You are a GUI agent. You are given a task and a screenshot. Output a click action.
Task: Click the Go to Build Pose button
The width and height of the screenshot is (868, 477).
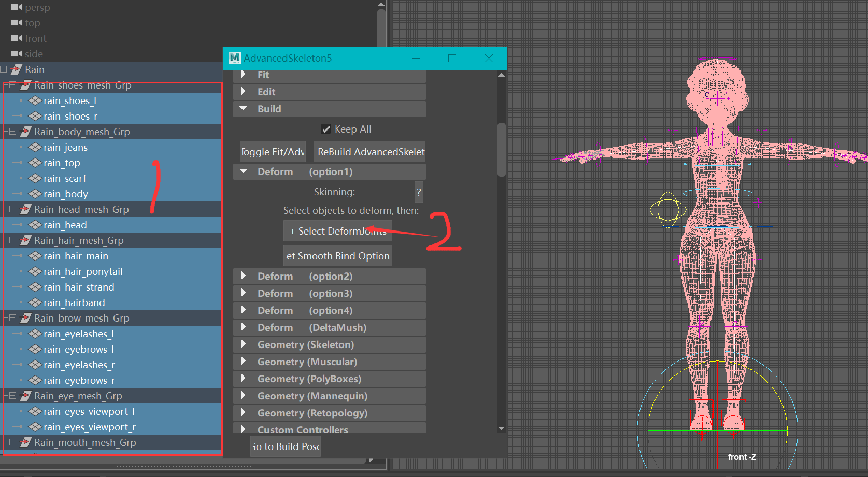tap(284, 446)
